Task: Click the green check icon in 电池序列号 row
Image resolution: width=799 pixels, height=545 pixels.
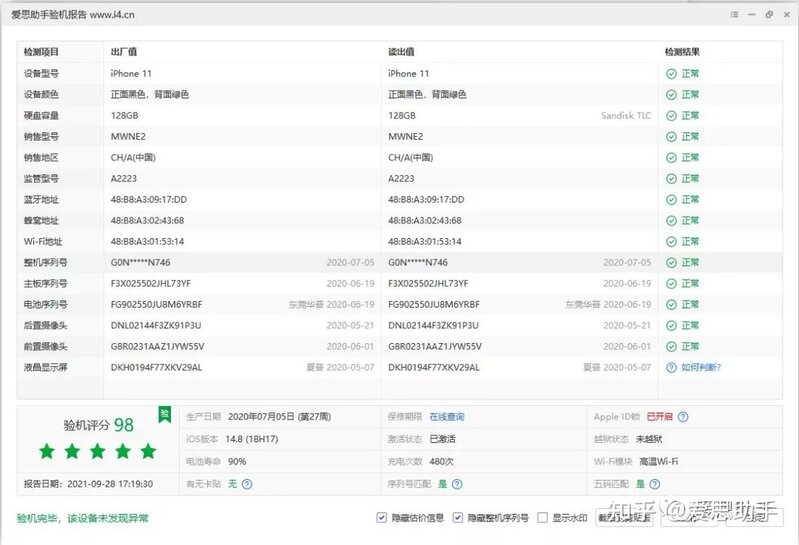Action: tap(672, 304)
